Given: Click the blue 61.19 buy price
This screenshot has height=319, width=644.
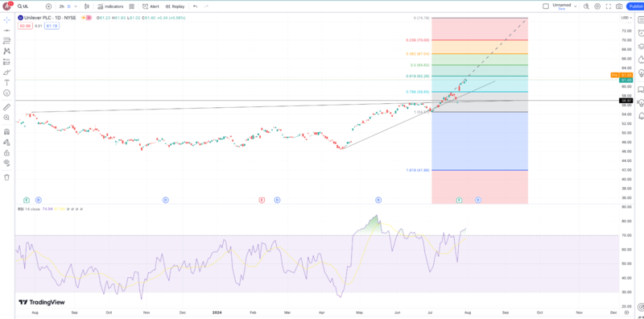Looking at the screenshot, I should (52, 26).
